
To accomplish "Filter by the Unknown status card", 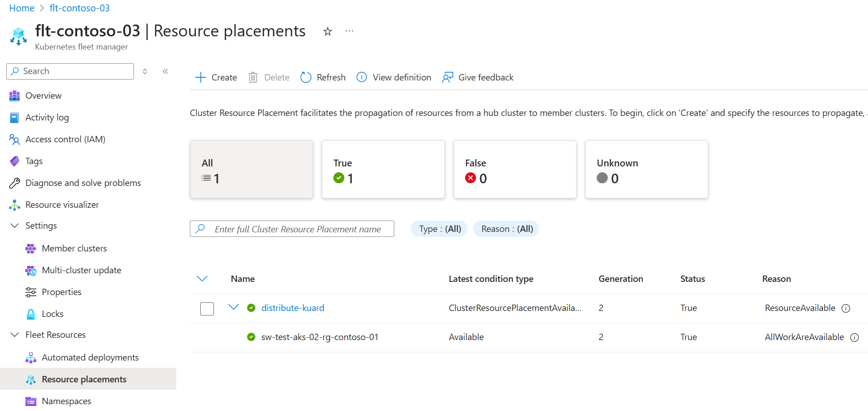I will tap(647, 169).
